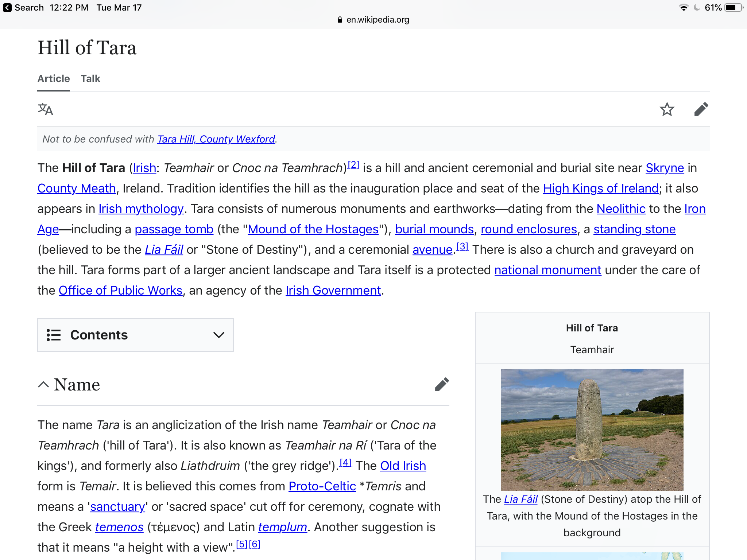The image size is (747, 560).
Task: Tap the padlock icon in address bar
Action: tap(340, 20)
